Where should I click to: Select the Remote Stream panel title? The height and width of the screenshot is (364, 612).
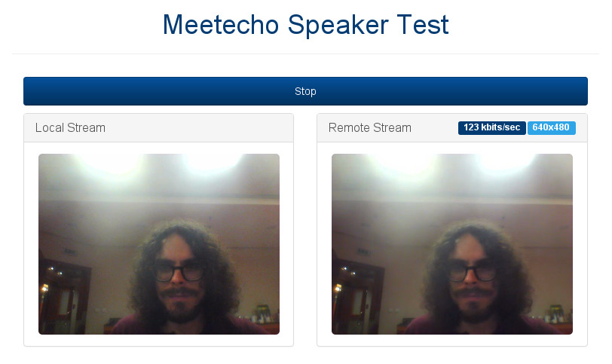[x=369, y=127]
